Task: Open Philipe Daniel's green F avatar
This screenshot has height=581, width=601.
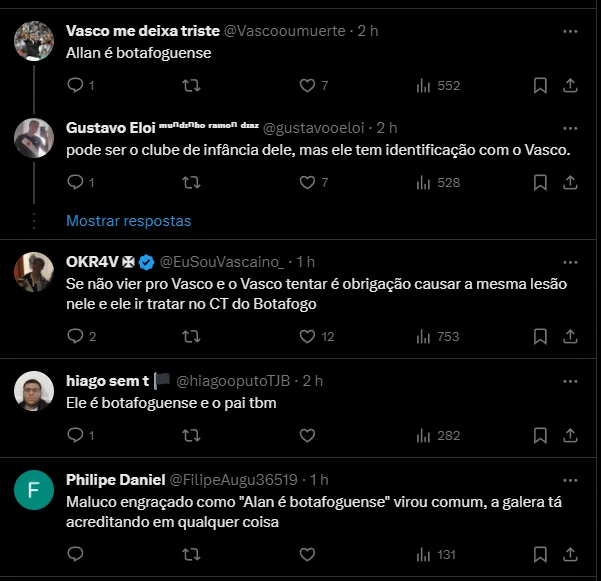Action: click(x=34, y=490)
